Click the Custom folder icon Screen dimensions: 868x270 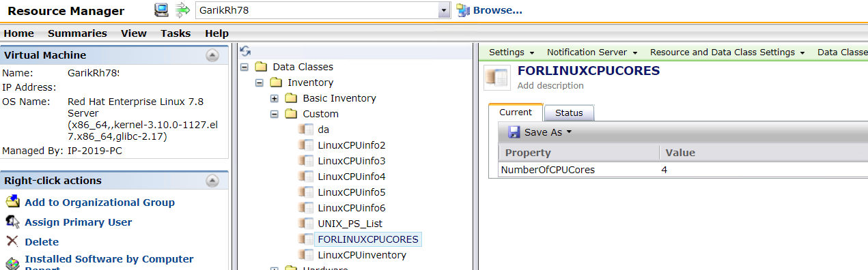pyautogui.click(x=290, y=114)
